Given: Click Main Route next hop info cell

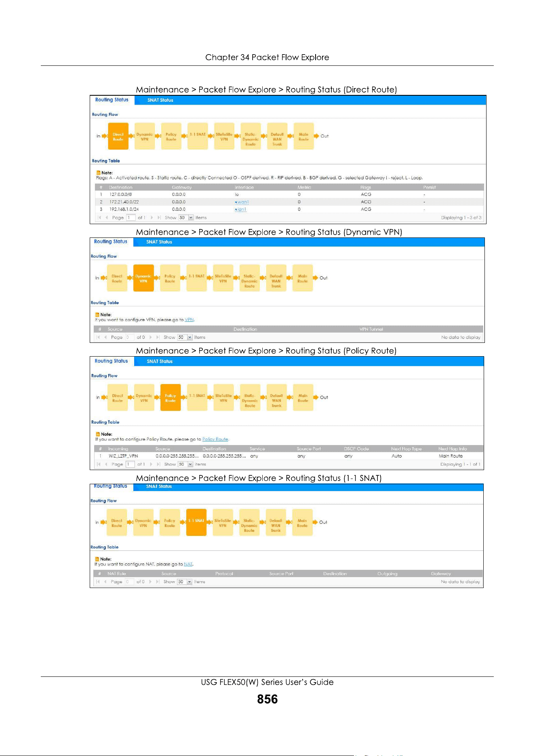Looking at the screenshot, I should click(451, 456).
